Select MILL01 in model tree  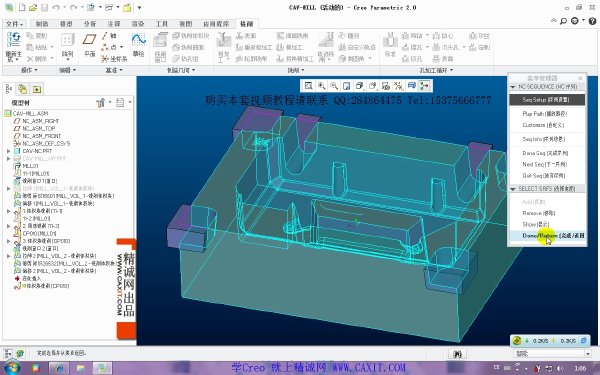click(30, 166)
